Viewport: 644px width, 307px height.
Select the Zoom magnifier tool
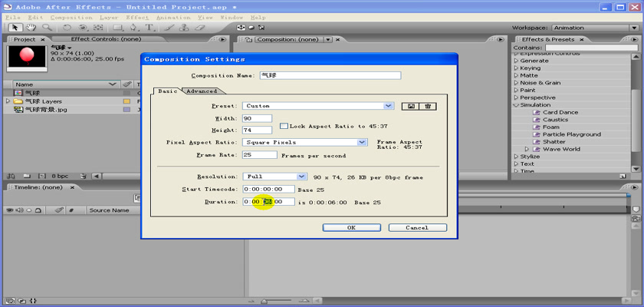click(x=47, y=28)
